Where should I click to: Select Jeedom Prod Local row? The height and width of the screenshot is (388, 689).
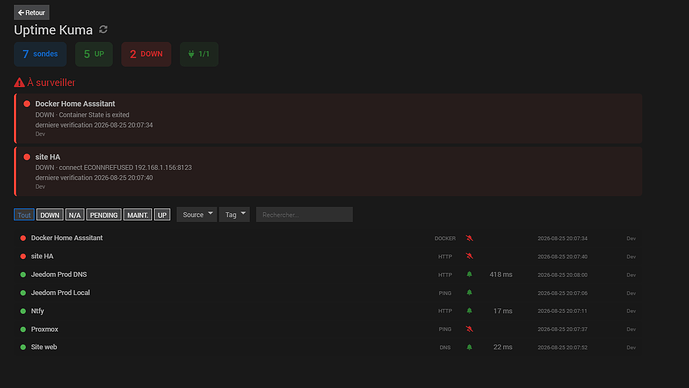coord(328,293)
